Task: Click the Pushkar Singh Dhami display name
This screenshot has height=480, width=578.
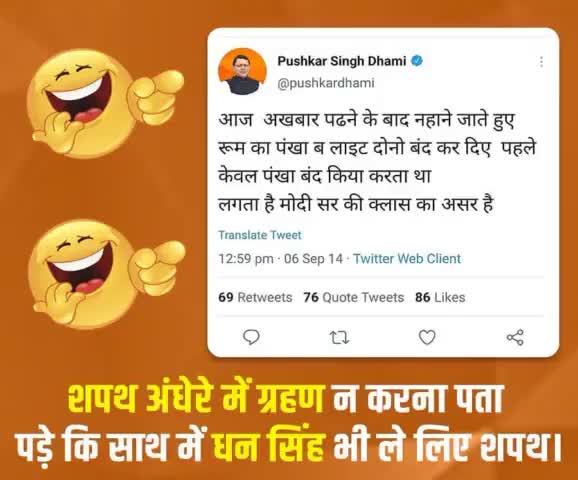Action: 342,61
